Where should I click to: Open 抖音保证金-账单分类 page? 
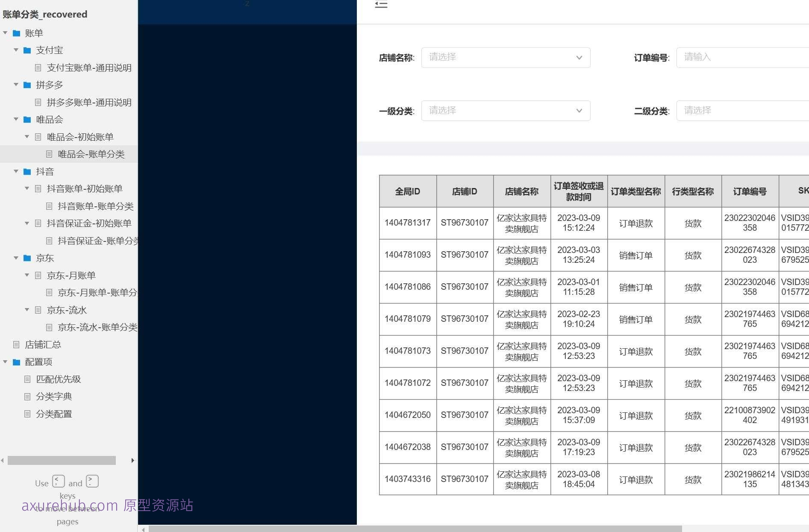(x=98, y=241)
